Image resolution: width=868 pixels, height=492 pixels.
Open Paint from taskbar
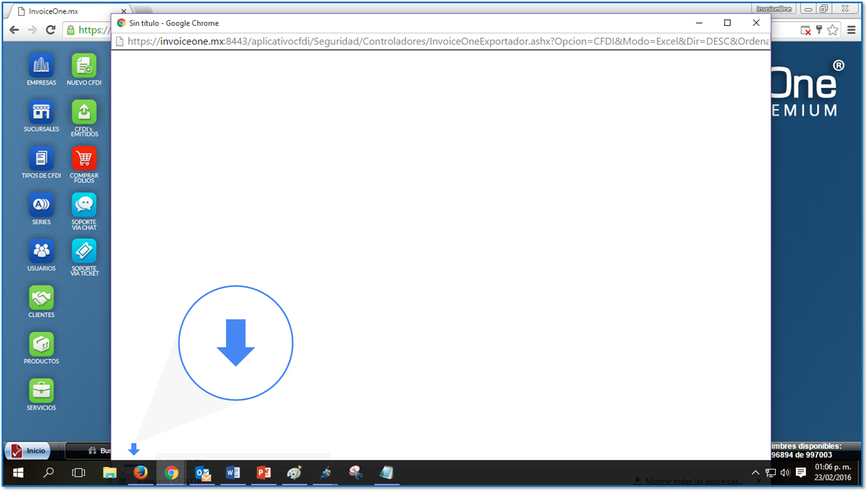(x=294, y=473)
